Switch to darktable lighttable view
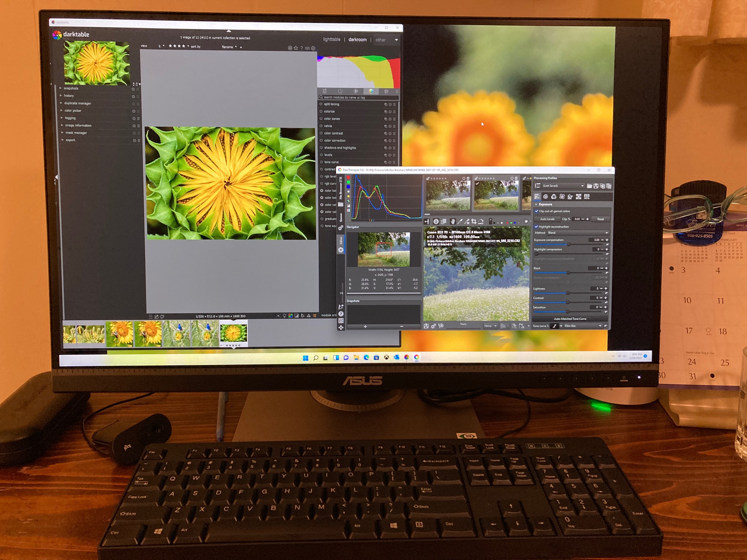The height and width of the screenshot is (560, 747). click(x=332, y=39)
